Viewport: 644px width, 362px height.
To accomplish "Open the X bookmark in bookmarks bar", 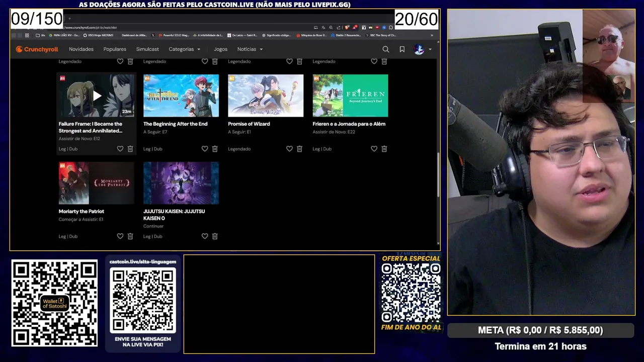I will (153, 35).
